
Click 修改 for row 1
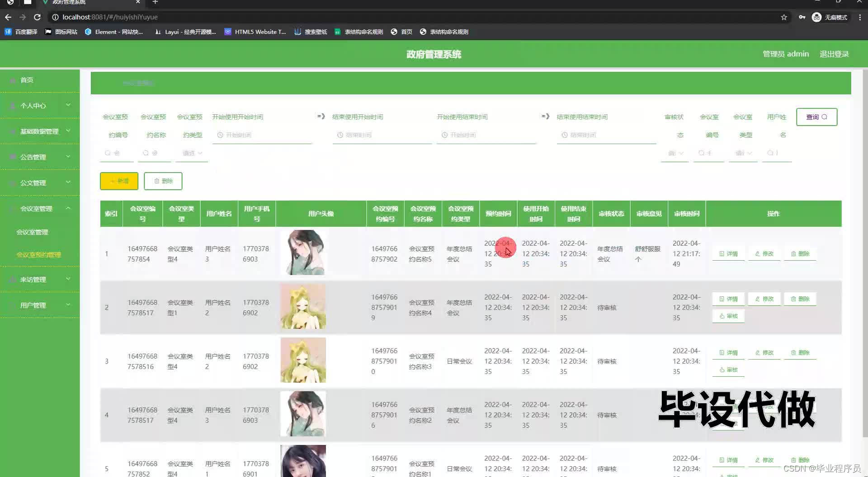click(764, 254)
